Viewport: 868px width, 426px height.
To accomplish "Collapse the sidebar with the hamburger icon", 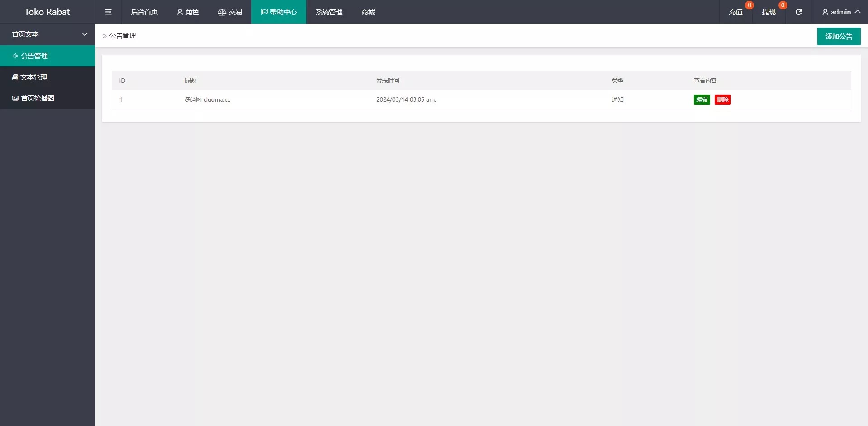I will point(108,12).
